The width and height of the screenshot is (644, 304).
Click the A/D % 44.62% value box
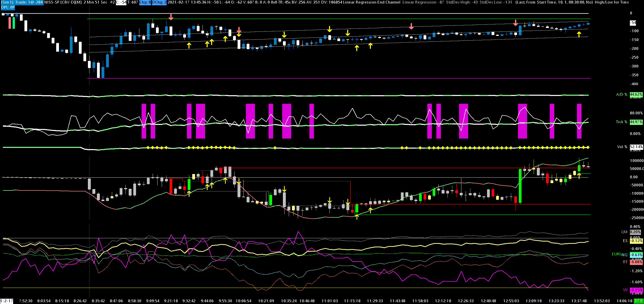pyautogui.click(x=636, y=94)
